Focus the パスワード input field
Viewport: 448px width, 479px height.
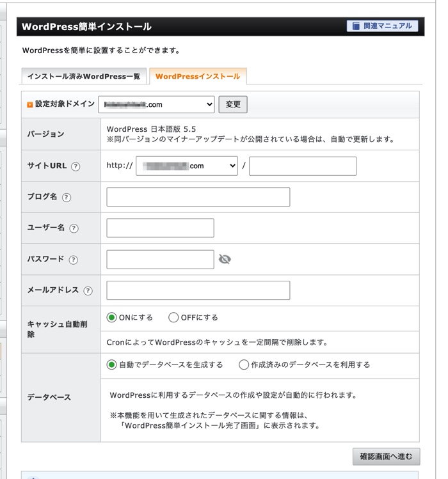click(160, 260)
